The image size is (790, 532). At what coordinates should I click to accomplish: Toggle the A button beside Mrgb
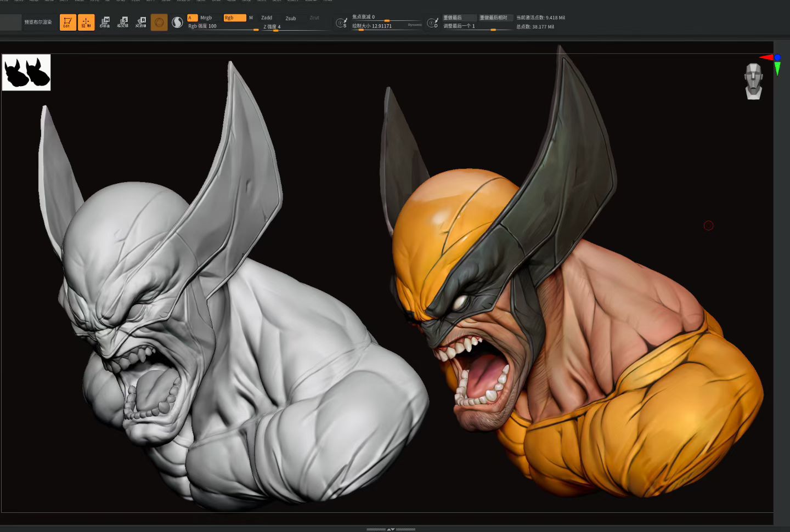click(x=192, y=18)
